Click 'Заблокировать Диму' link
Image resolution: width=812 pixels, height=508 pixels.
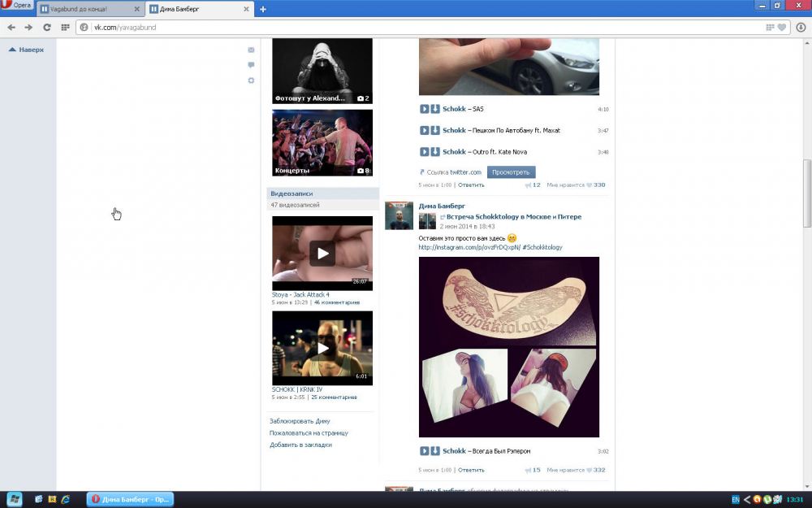tap(300, 421)
